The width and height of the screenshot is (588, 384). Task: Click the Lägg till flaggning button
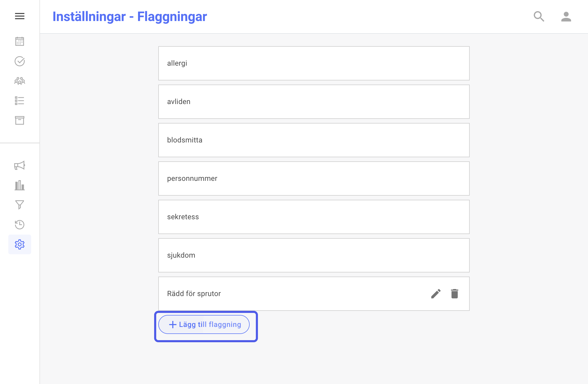coord(204,325)
